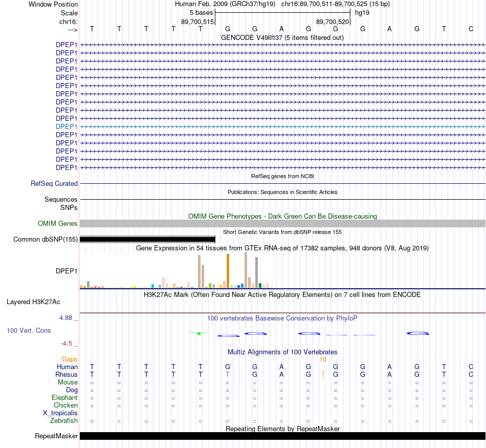Screen dimensions: 486x448
Task: Select the Layered H3K27Ac track label
Action: click(33, 302)
